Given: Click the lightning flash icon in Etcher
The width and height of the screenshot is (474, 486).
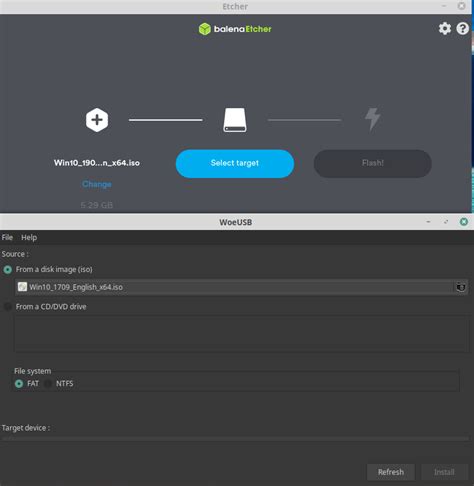Looking at the screenshot, I should point(372,119).
